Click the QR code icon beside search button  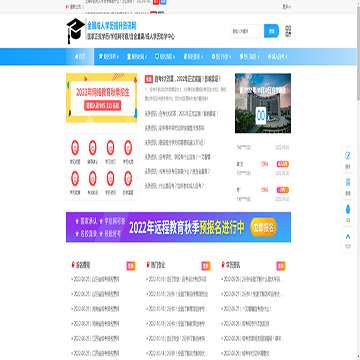(289, 31)
